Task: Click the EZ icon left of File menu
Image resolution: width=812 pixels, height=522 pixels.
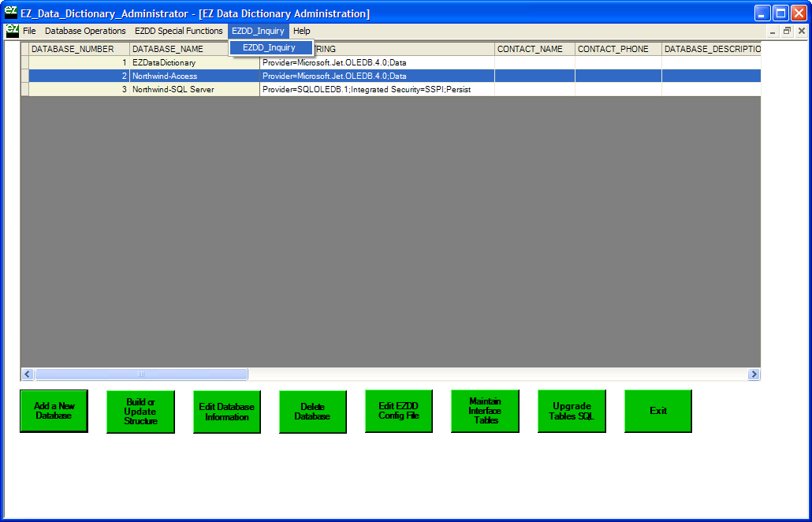Action: [x=12, y=31]
